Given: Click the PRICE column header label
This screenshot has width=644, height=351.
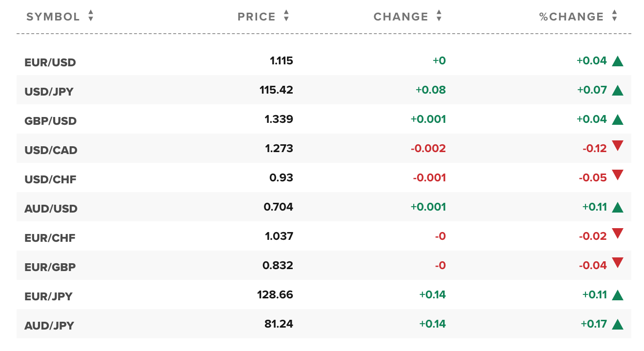Looking at the screenshot, I should 257,17.
